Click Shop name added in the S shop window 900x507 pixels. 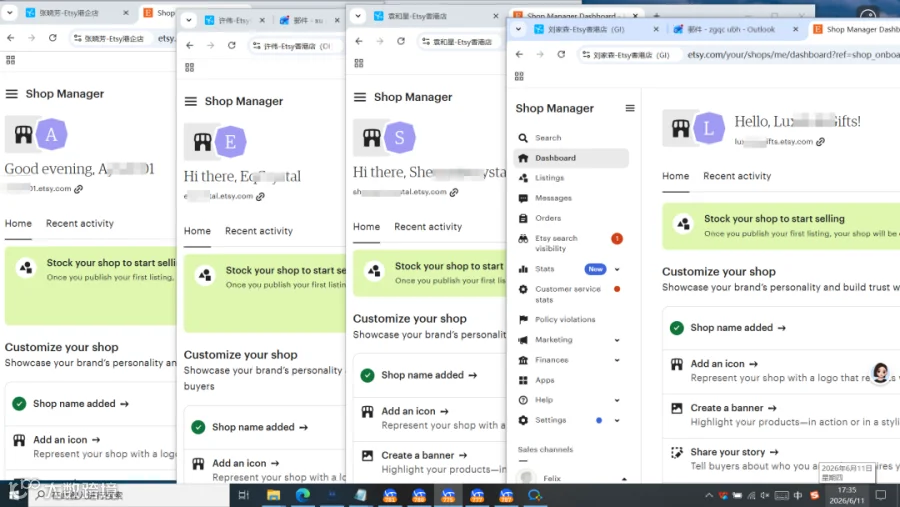click(429, 375)
